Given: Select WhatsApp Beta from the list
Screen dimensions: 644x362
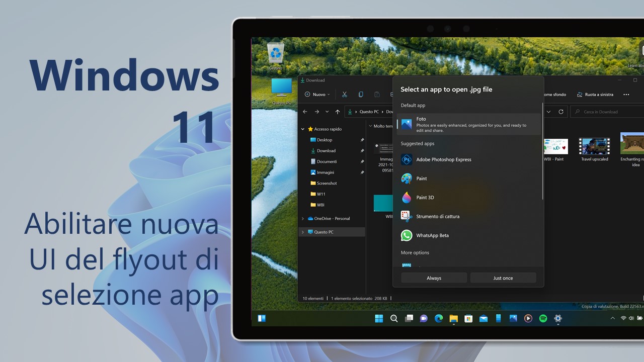Looking at the screenshot, I should 468,235.
